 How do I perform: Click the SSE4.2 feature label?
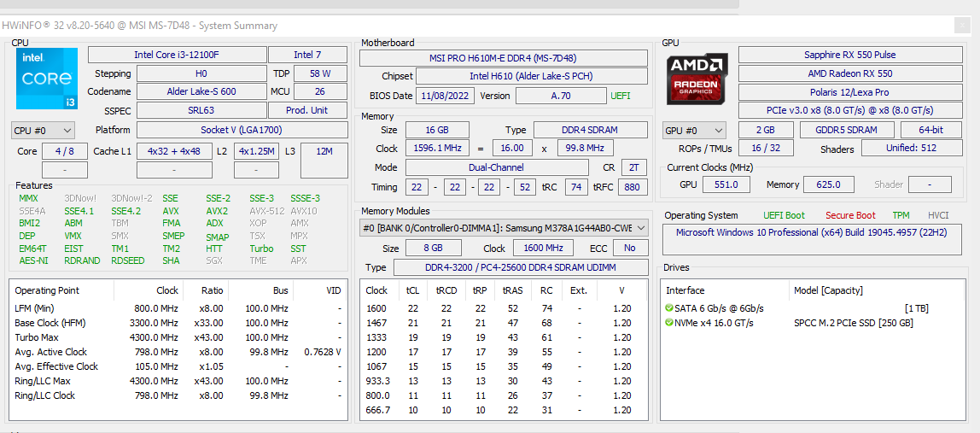click(x=125, y=211)
